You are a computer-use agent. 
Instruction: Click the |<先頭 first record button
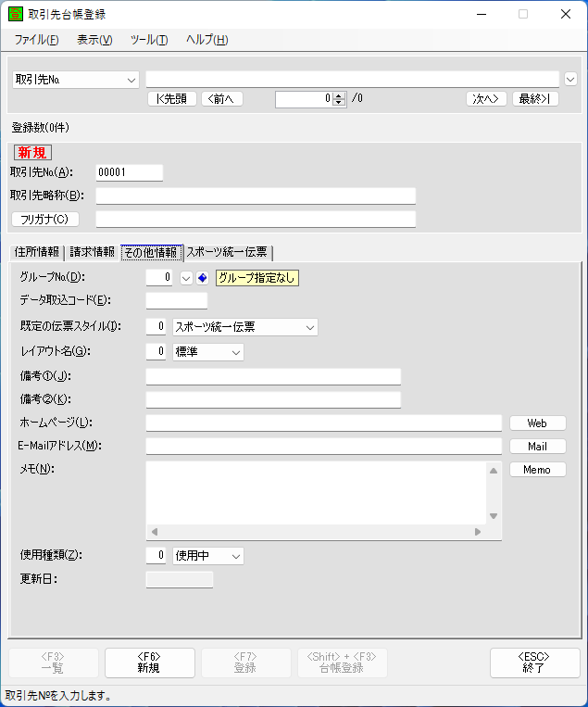(x=172, y=99)
